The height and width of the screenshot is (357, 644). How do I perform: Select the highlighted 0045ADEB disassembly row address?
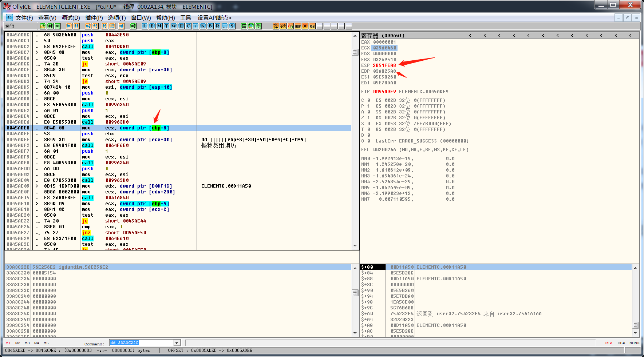click(18, 128)
